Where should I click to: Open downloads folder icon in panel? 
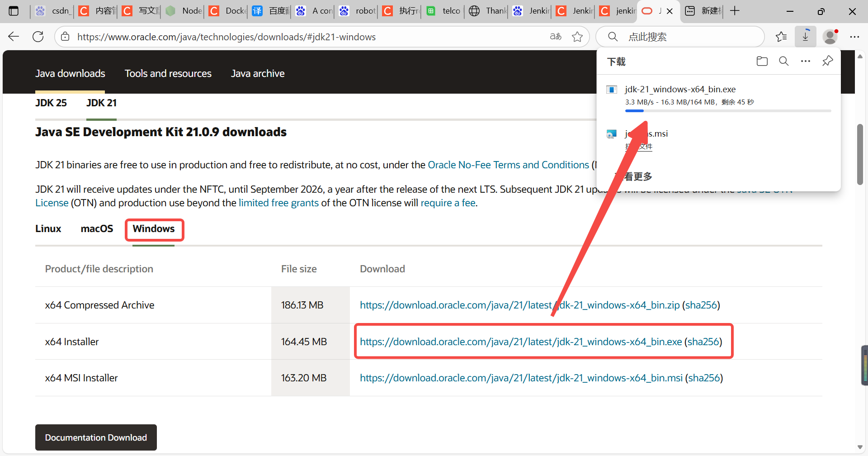click(762, 61)
